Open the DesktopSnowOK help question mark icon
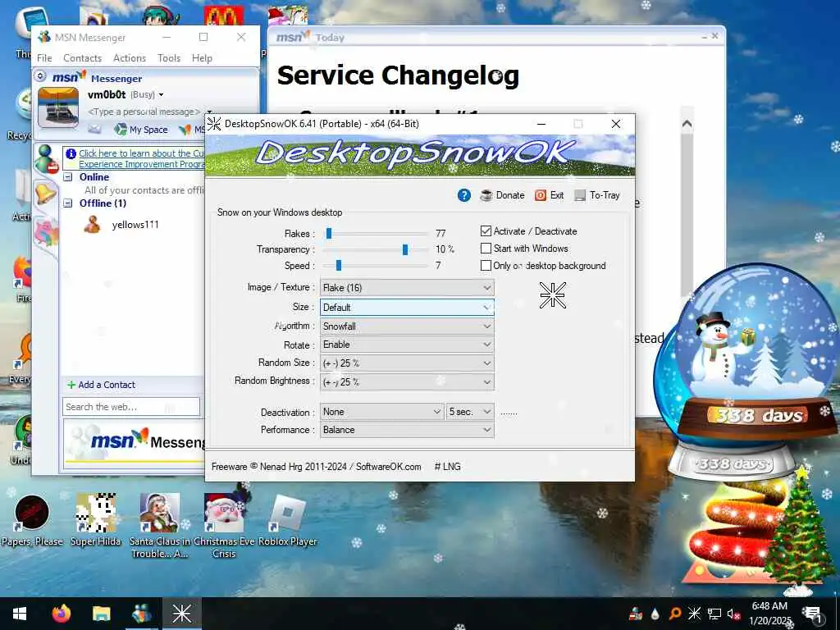 [x=464, y=195]
